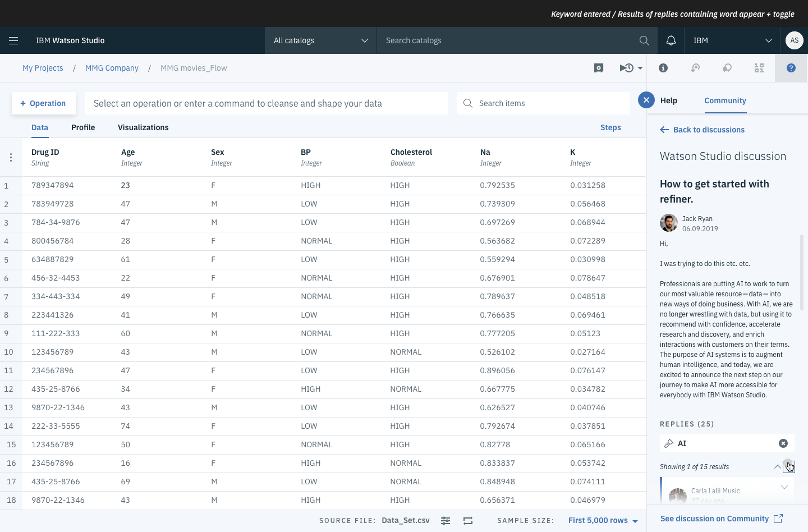Image resolution: width=808 pixels, height=532 pixels.
Task: Switch to the Visualizations tab
Action: pyautogui.click(x=143, y=127)
